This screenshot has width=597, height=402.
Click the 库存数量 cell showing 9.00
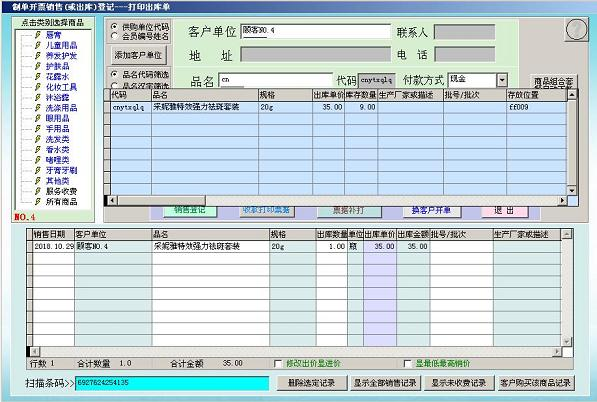pyautogui.click(x=361, y=107)
